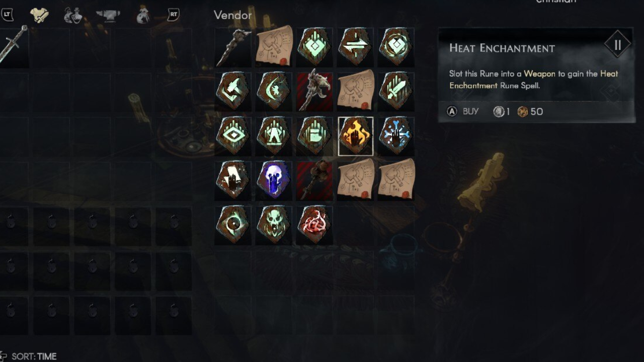This screenshot has height=362, width=644.
Task: Open the anvil crafting category tab
Action: click(108, 16)
